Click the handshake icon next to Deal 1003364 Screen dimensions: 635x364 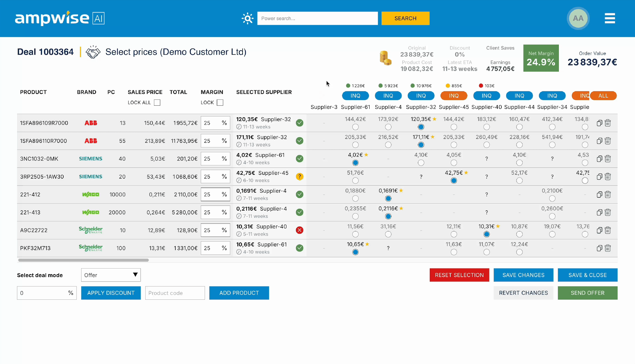(93, 51)
